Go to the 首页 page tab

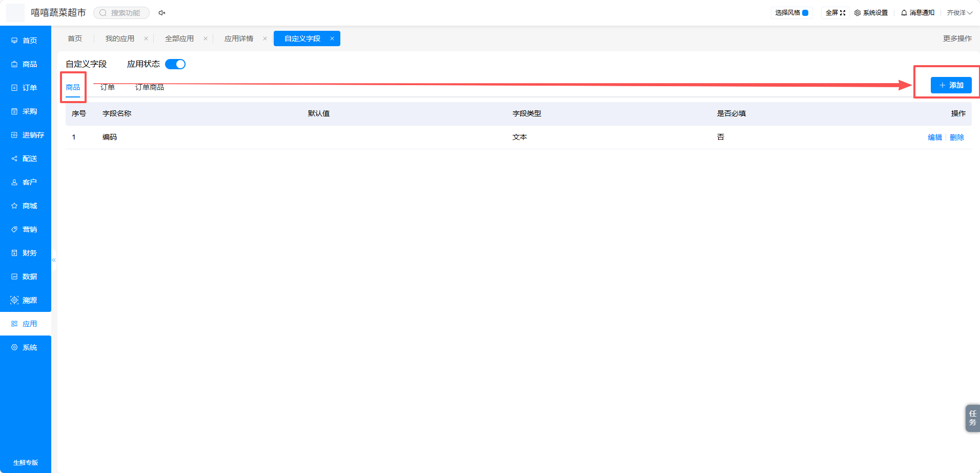(x=75, y=38)
